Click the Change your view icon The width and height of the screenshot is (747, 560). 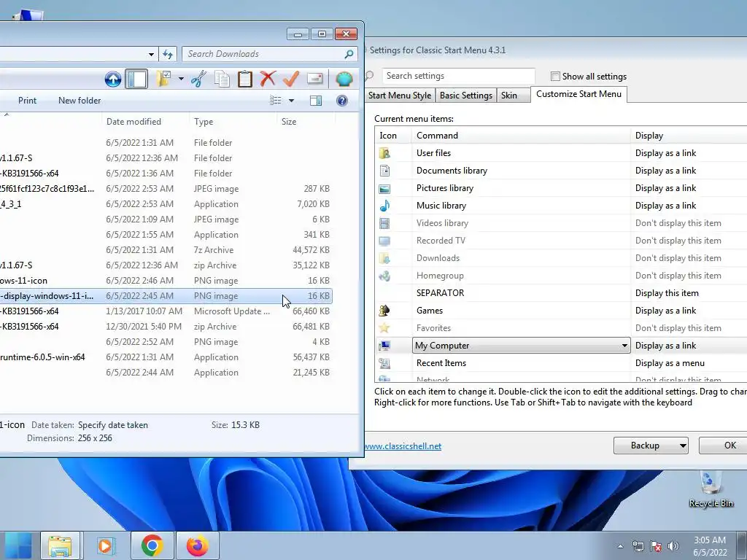275,101
